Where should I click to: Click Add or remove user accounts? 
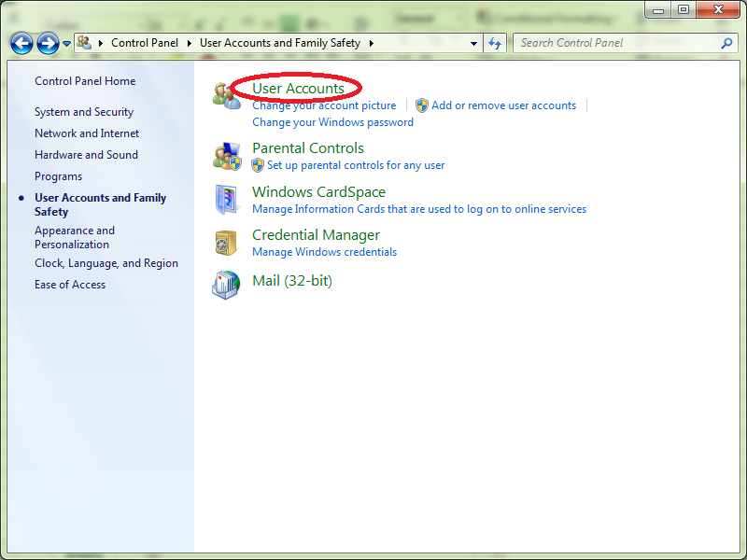503,105
